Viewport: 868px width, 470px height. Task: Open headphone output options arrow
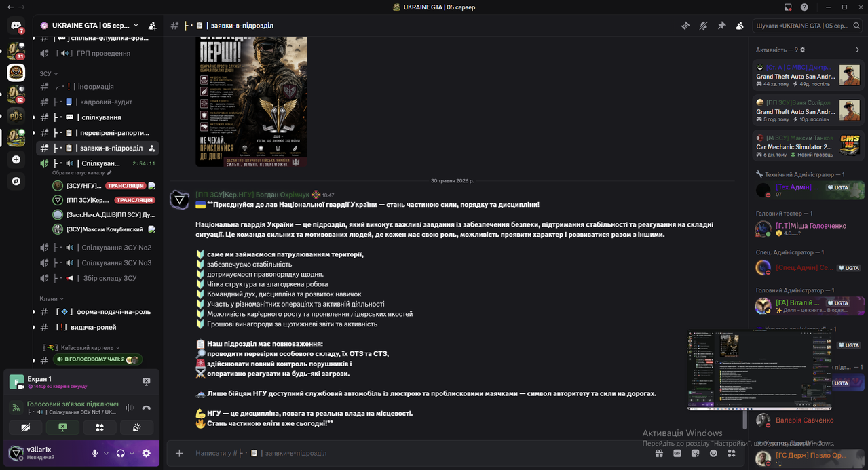click(132, 453)
